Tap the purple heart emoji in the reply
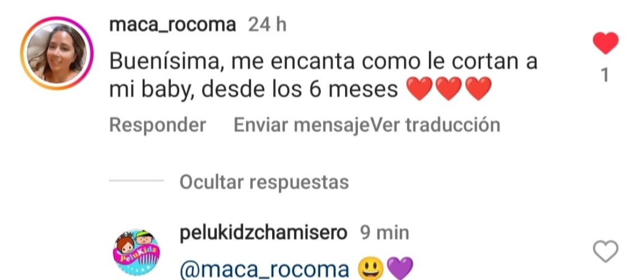The height and width of the screenshot is (280, 644). pyautogui.click(x=400, y=268)
